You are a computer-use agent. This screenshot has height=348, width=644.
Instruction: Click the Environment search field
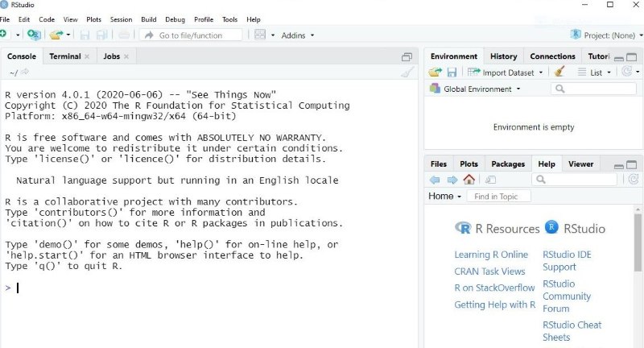pyautogui.click(x=593, y=89)
